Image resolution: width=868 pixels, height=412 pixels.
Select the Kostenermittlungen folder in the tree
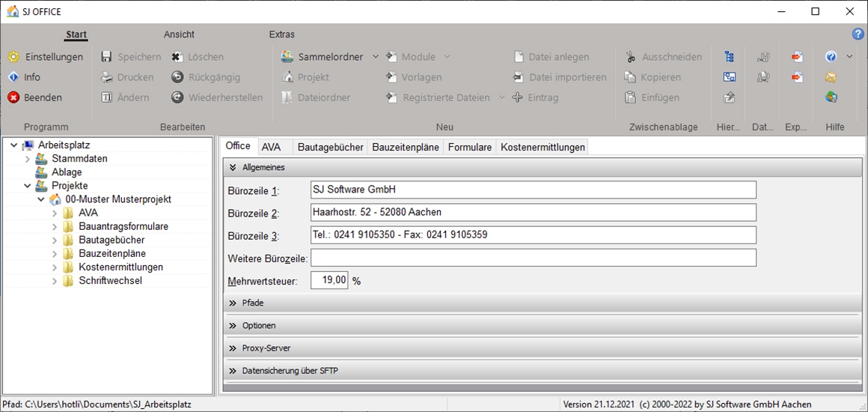click(120, 267)
